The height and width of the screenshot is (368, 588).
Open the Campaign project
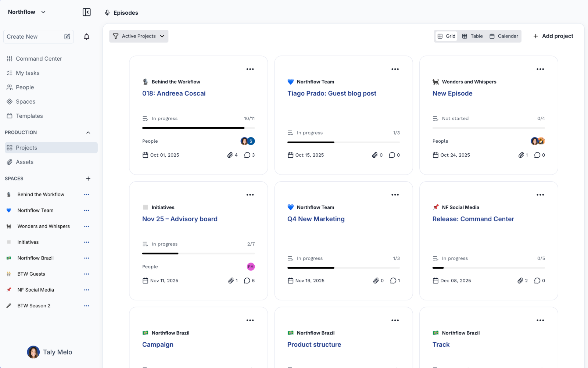pos(158,345)
